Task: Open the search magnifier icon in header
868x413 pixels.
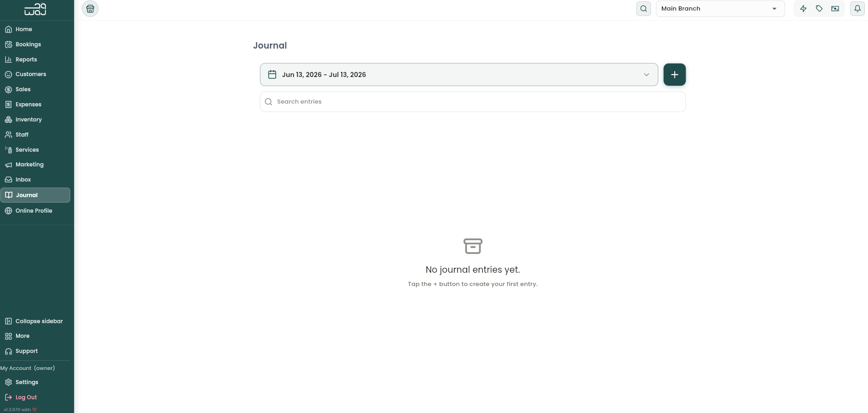Action: tap(644, 9)
